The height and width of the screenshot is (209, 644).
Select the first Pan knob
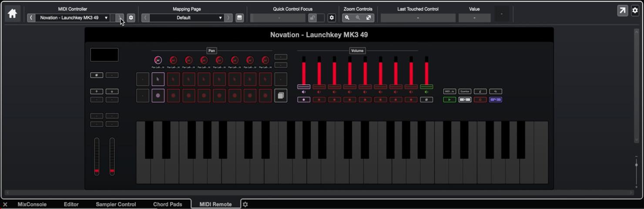coord(158,60)
